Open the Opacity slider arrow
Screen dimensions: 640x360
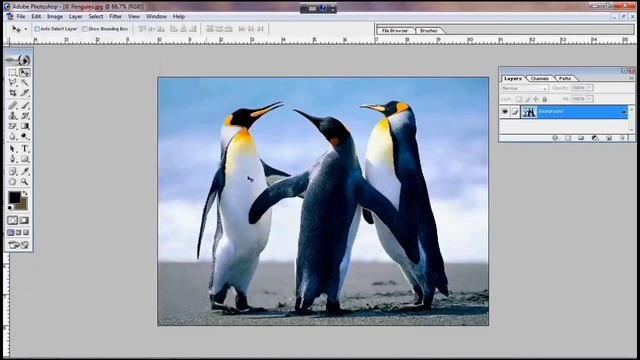tap(589, 88)
